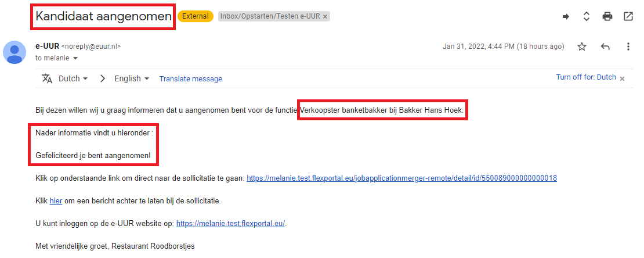Image resolution: width=644 pixels, height=258 pixels.
Task: Click the sender name e-UUR
Action: pos(47,46)
